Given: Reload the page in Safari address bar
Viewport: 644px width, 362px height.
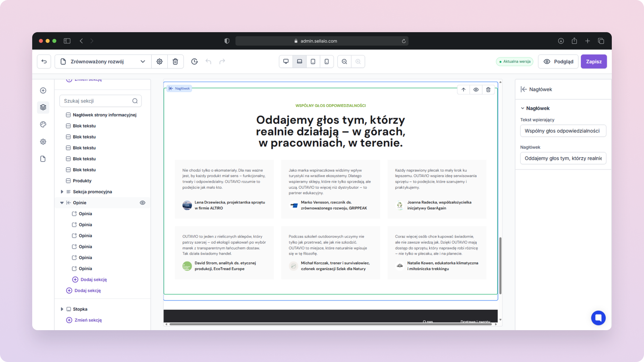Looking at the screenshot, I should [404, 41].
